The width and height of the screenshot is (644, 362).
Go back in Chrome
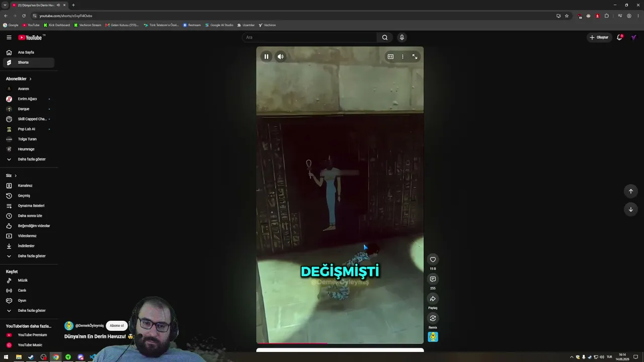[6, 16]
